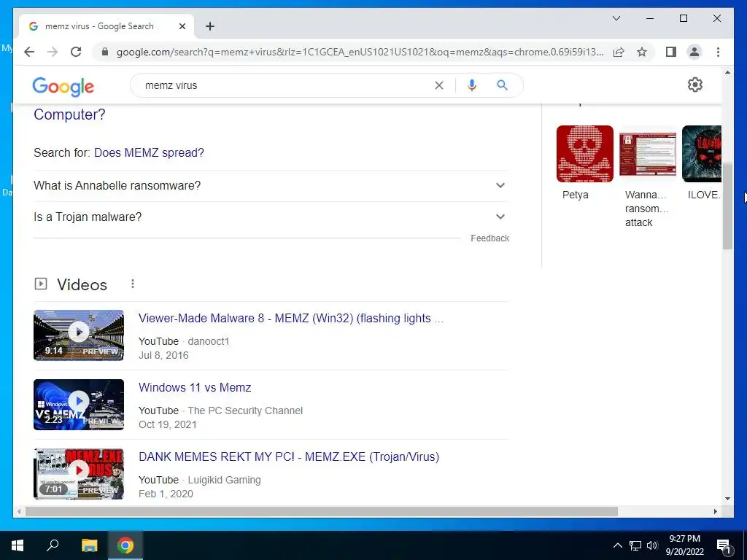Click the address bar URL
This screenshot has width=747, height=560.
click(x=360, y=52)
